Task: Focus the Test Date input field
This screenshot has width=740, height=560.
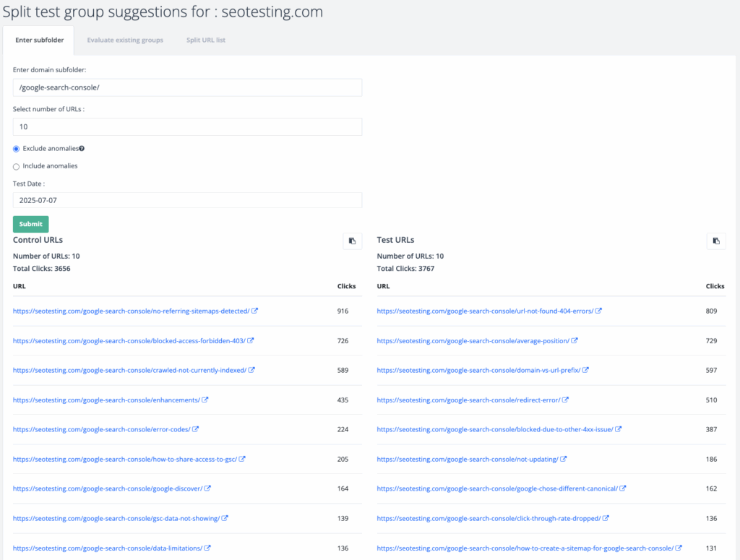Action: point(187,200)
